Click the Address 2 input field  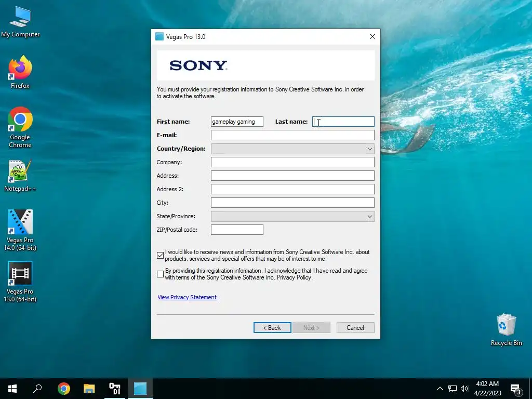[x=292, y=189]
